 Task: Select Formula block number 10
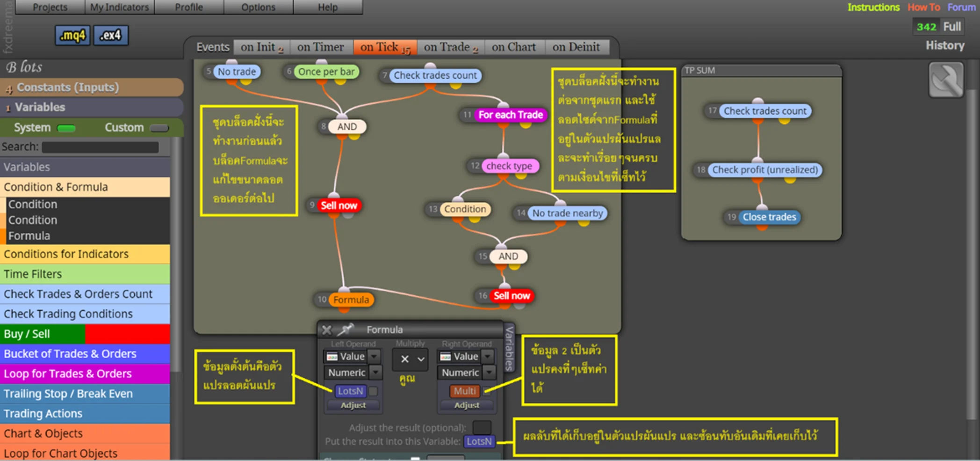[351, 300]
